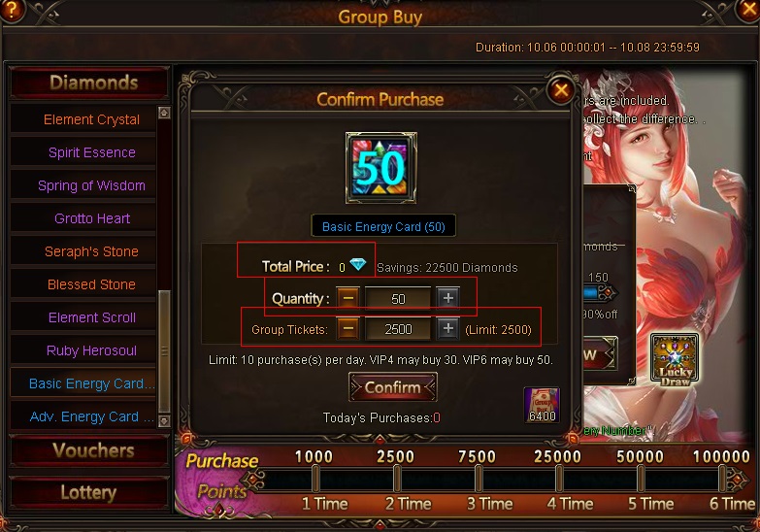The image size is (760, 532).
Task: Click the 2500 purchase points marker
Action: (395, 456)
